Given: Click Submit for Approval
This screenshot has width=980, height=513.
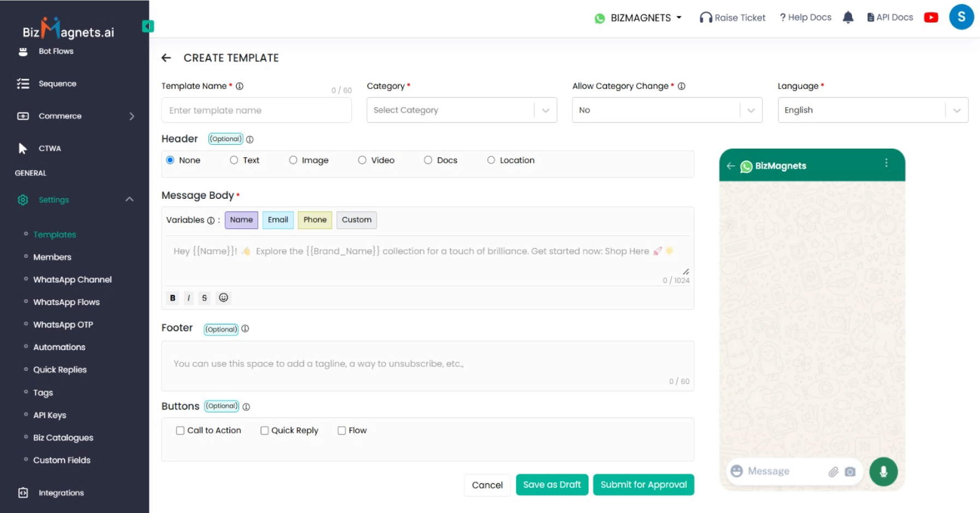Looking at the screenshot, I should pyautogui.click(x=644, y=485).
